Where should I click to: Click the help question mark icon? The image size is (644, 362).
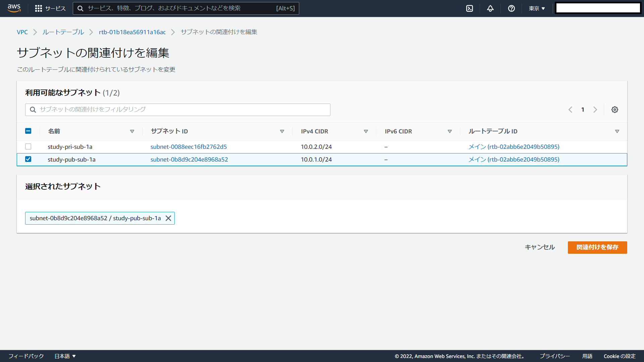click(511, 8)
